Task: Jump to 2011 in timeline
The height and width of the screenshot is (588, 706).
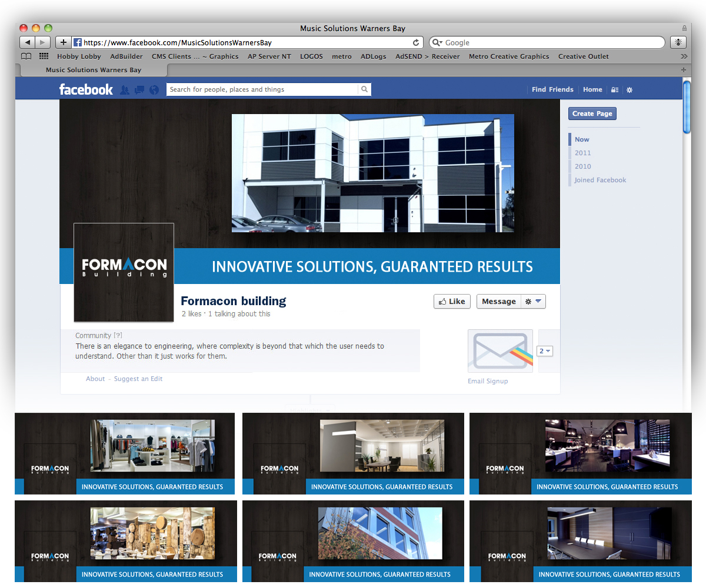Action: pos(583,153)
